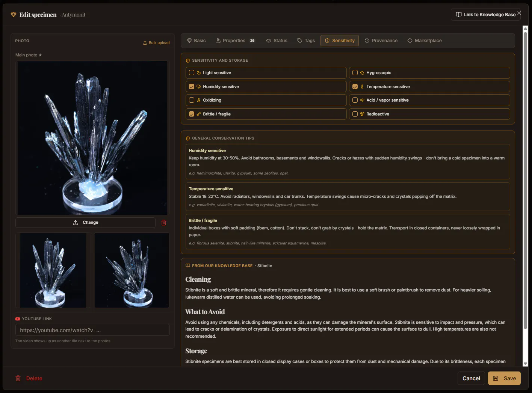Click the red YouTube icon
The width and height of the screenshot is (532, 393).
[x=18, y=319]
